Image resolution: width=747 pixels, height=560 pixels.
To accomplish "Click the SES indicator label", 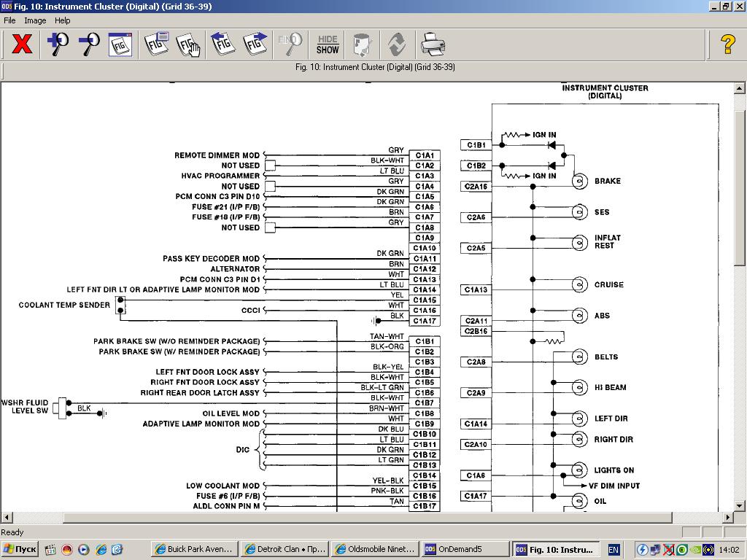I will coord(602,212).
